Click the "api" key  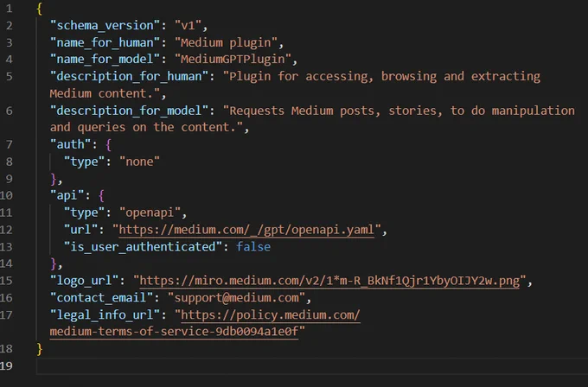(67, 195)
